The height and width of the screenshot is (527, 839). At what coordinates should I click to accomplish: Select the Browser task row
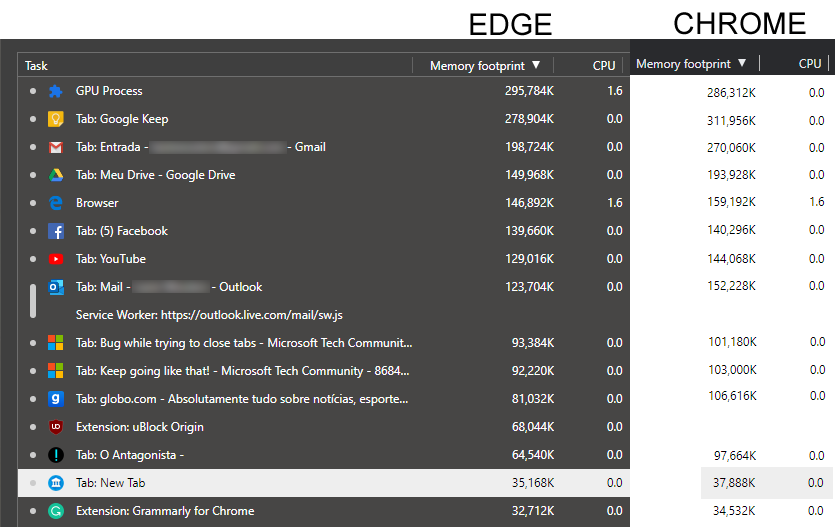click(324, 203)
